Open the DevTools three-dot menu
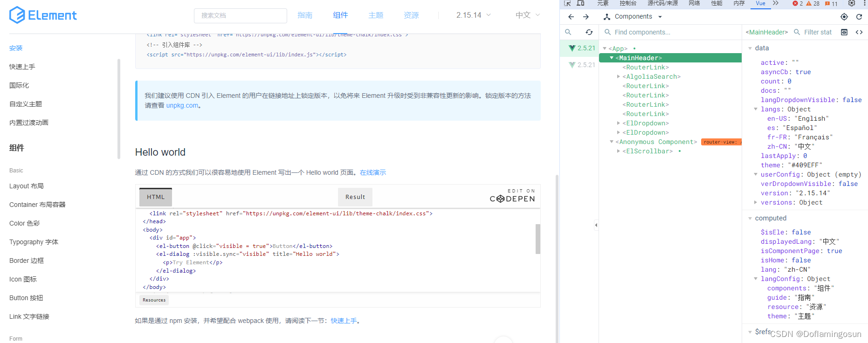 click(864, 3)
